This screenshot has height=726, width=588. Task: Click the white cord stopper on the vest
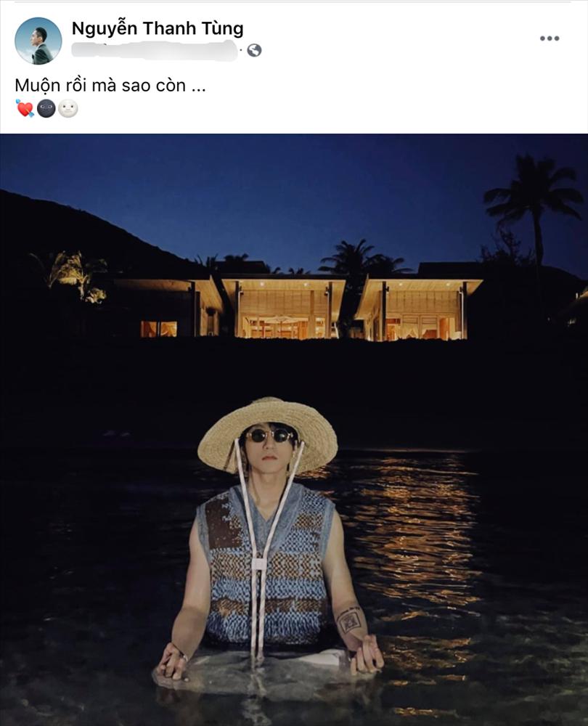[x=259, y=563]
